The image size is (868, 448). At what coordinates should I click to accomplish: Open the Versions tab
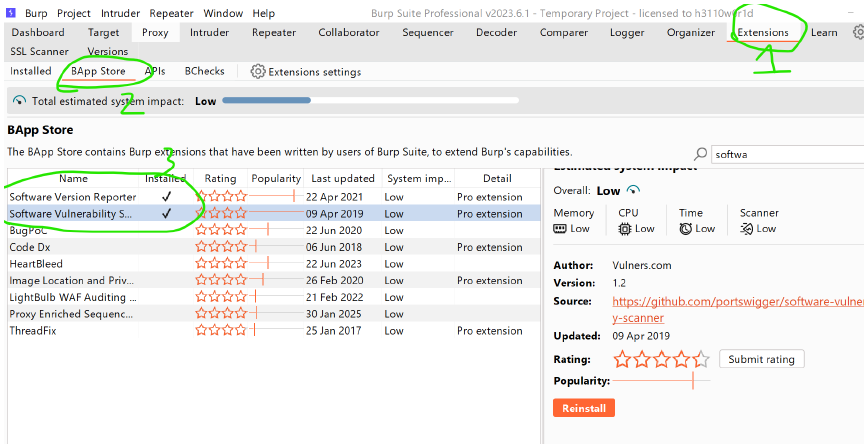[107, 52]
